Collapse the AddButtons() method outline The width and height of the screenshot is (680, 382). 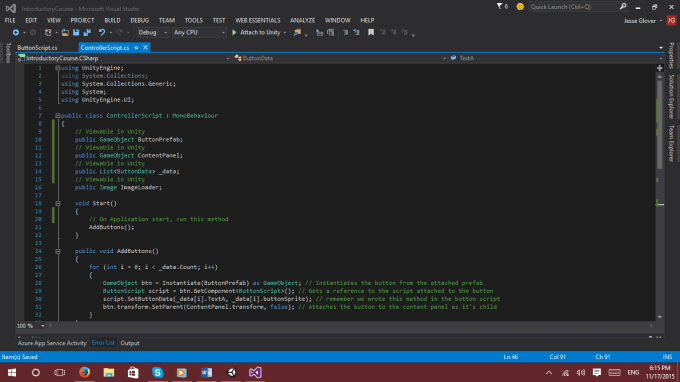58,251
